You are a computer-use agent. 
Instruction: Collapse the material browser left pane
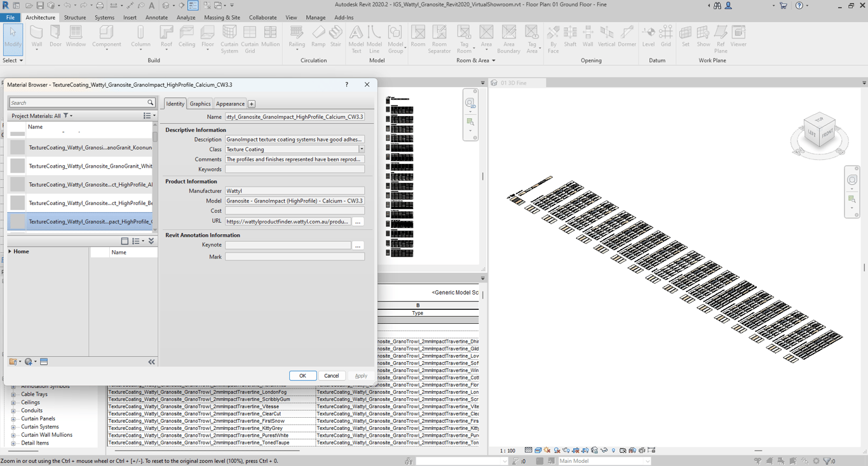point(151,362)
